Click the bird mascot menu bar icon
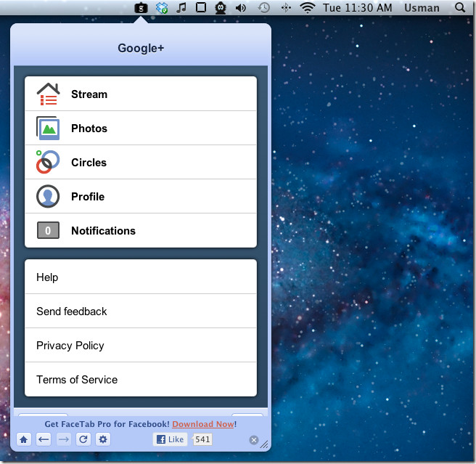 click(221, 8)
